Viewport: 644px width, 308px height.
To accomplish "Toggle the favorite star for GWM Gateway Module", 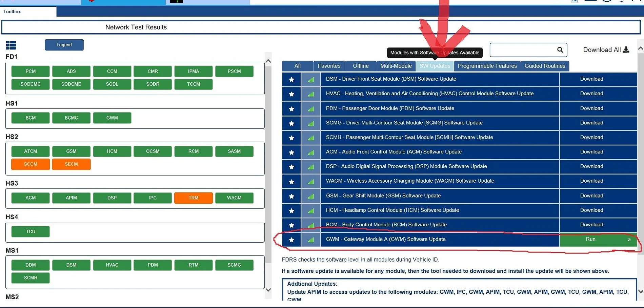I will click(291, 240).
